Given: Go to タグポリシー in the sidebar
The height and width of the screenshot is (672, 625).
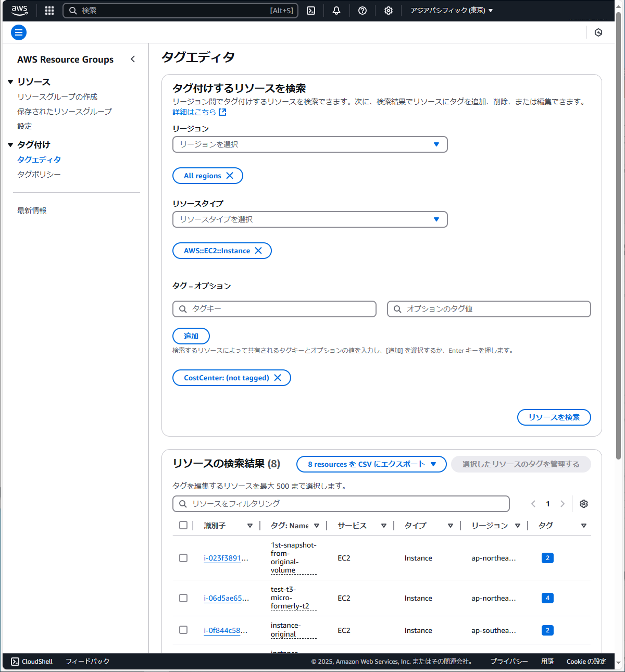Looking at the screenshot, I should click(x=39, y=174).
